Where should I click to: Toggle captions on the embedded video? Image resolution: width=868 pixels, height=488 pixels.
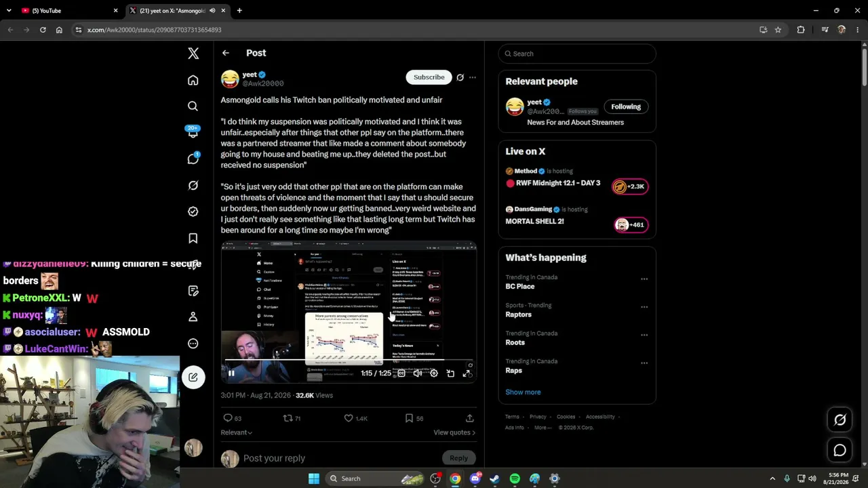(x=401, y=373)
